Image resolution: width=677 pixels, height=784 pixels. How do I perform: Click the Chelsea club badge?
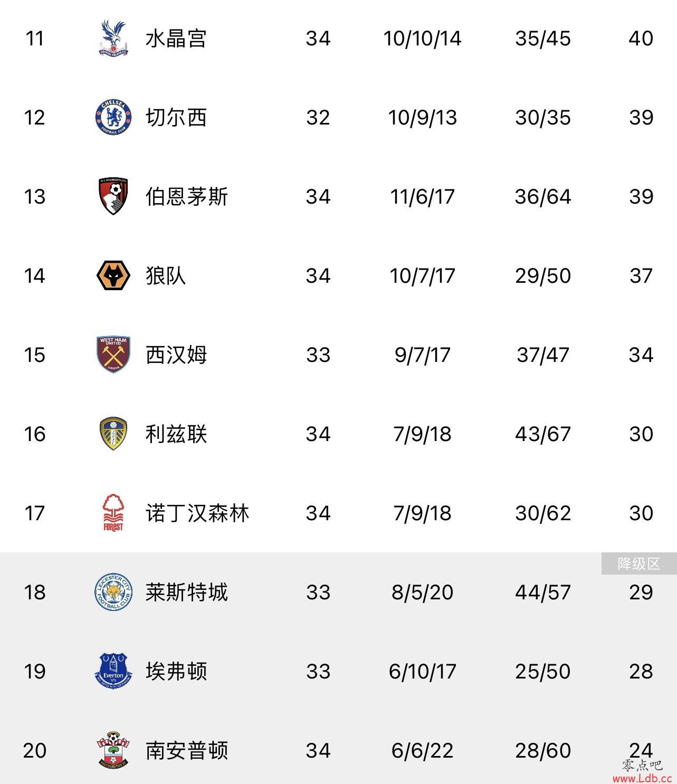pos(113,117)
